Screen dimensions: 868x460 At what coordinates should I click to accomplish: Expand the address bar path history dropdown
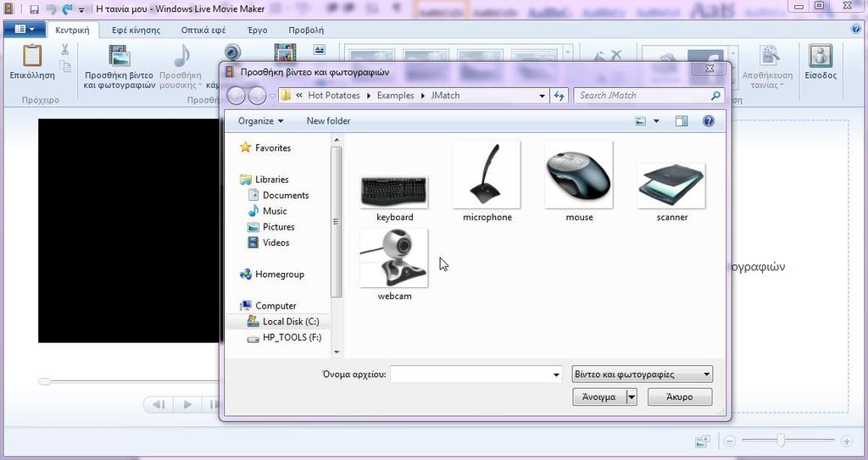pos(542,96)
